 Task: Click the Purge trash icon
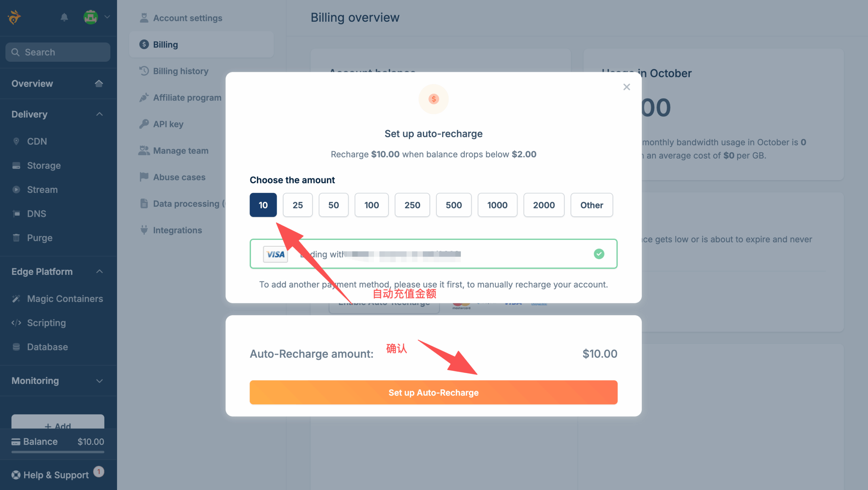[x=16, y=238]
